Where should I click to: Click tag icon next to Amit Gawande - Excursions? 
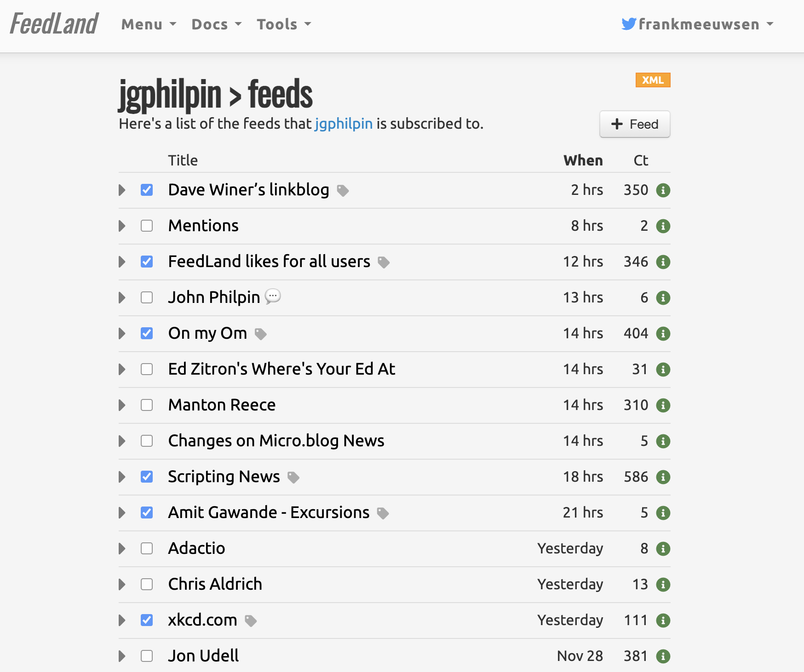click(383, 513)
